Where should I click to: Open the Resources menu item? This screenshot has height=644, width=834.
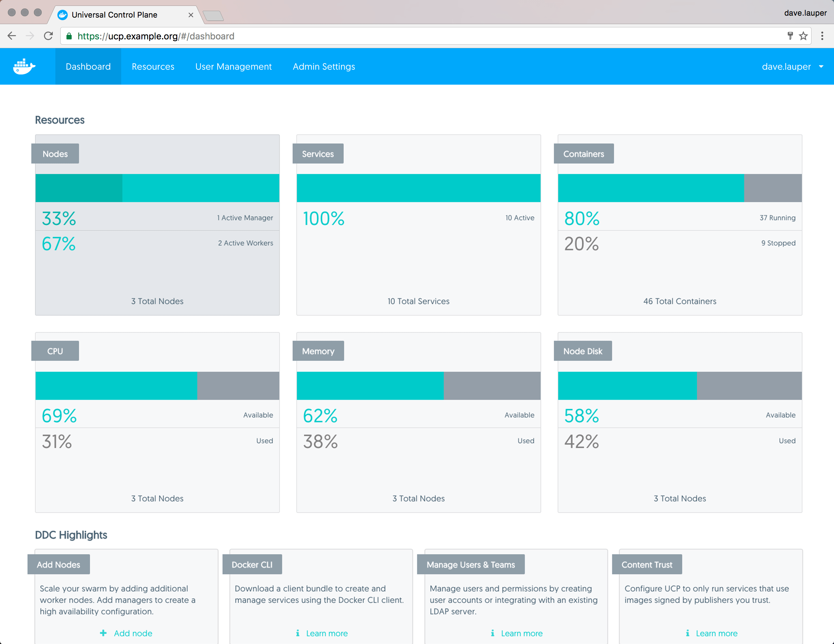[153, 67]
